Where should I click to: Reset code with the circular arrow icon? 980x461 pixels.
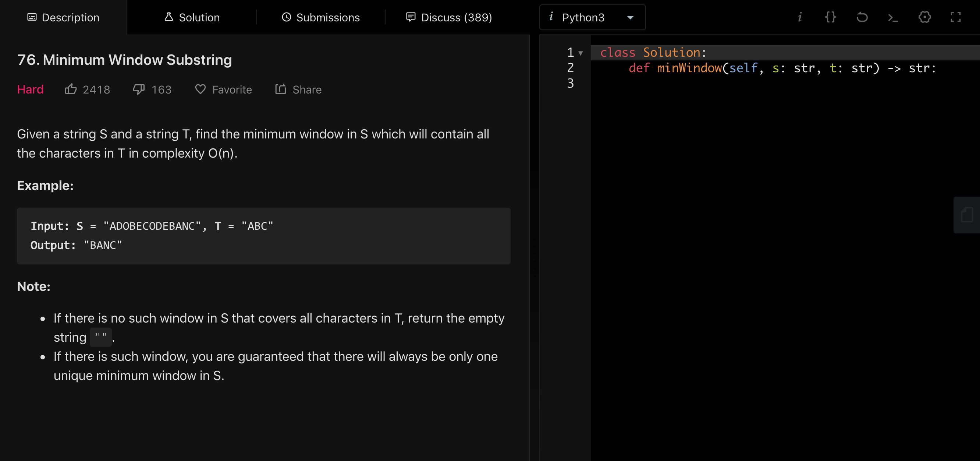[x=862, y=17]
